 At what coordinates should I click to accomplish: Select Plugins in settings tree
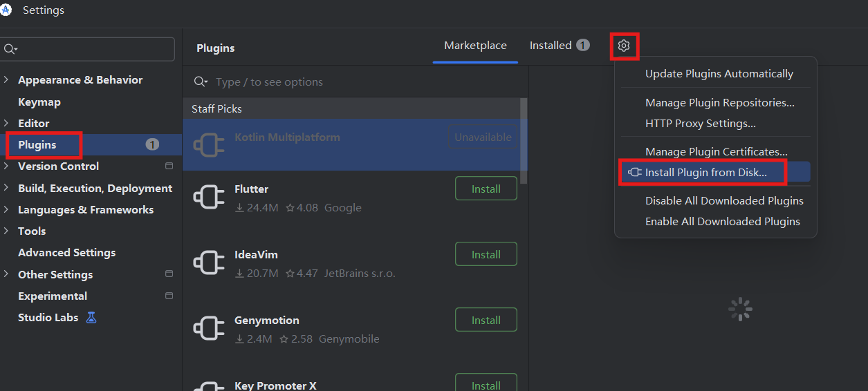[91, 144]
